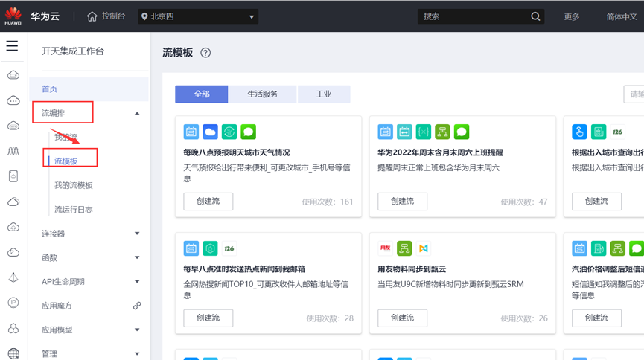Collapse the 流编排 section arrow
644x360 pixels.
137,113
